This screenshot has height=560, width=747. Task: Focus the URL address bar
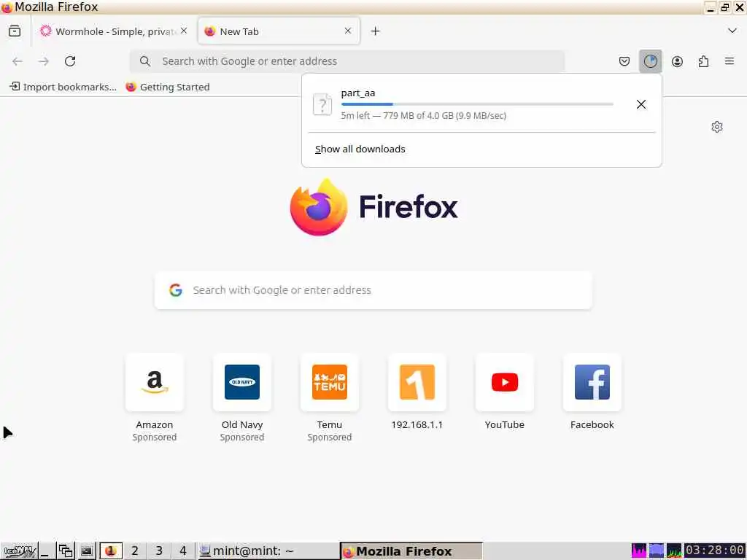click(x=347, y=61)
